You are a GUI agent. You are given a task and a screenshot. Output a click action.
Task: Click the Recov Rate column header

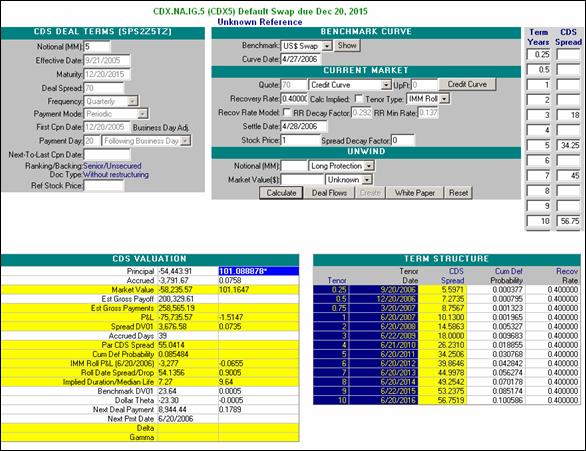point(567,276)
